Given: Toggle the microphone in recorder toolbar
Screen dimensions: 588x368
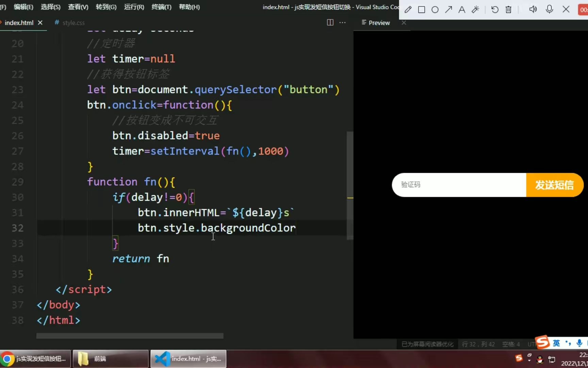Looking at the screenshot, I should [549, 9].
